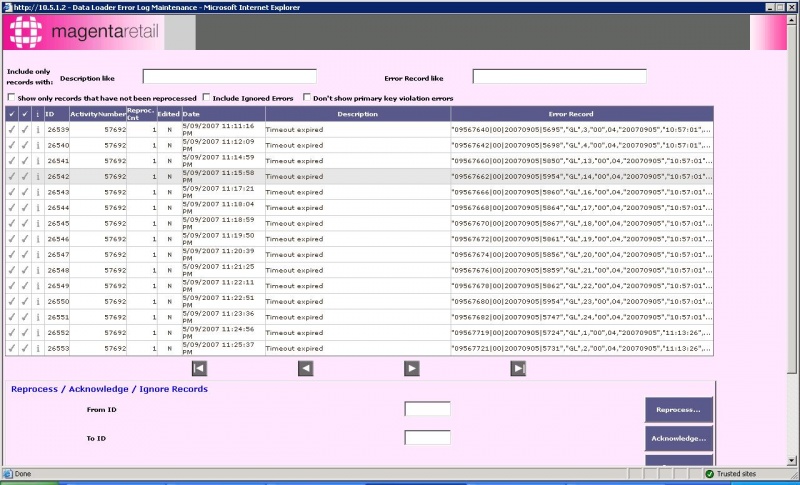Click the magentaretail logo

[84, 32]
